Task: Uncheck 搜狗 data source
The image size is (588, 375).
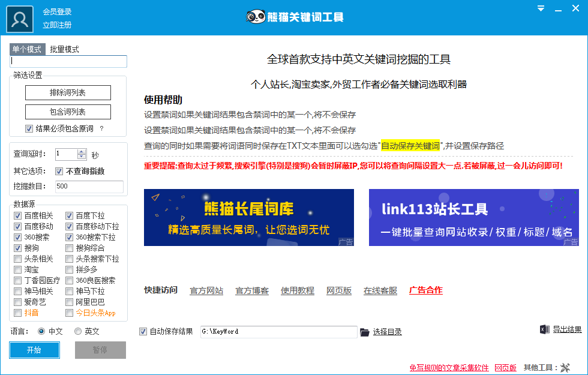Action: tap(17, 248)
